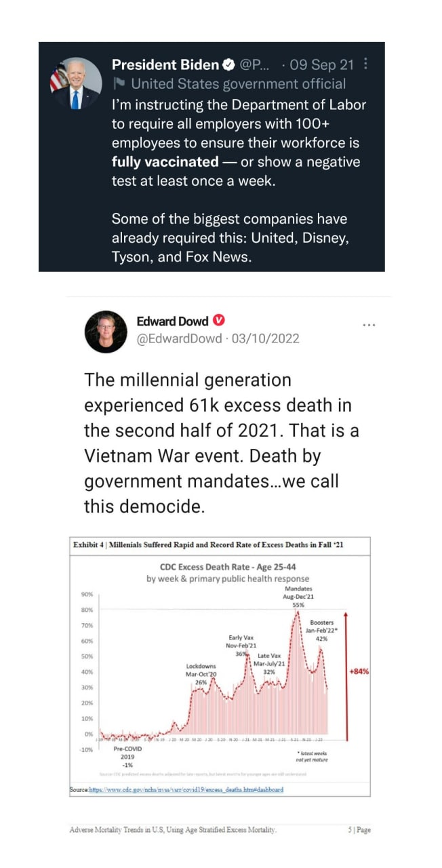Click the United States government official label
This screenshot has height=868, width=442.
[x=239, y=85]
